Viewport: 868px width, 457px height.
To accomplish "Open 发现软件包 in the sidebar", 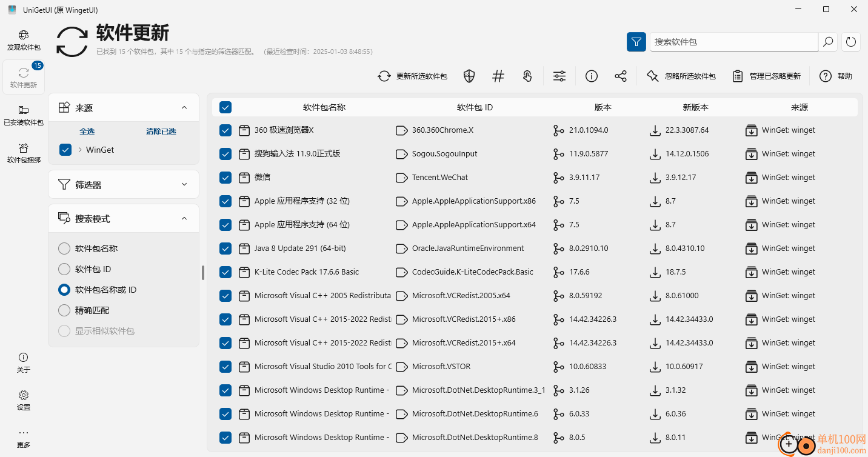I will click(x=24, y=41).
